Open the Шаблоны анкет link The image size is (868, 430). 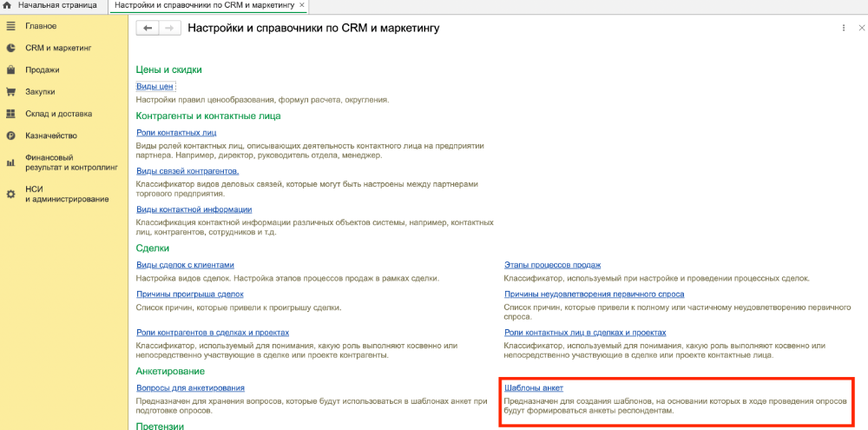point(534,388)
